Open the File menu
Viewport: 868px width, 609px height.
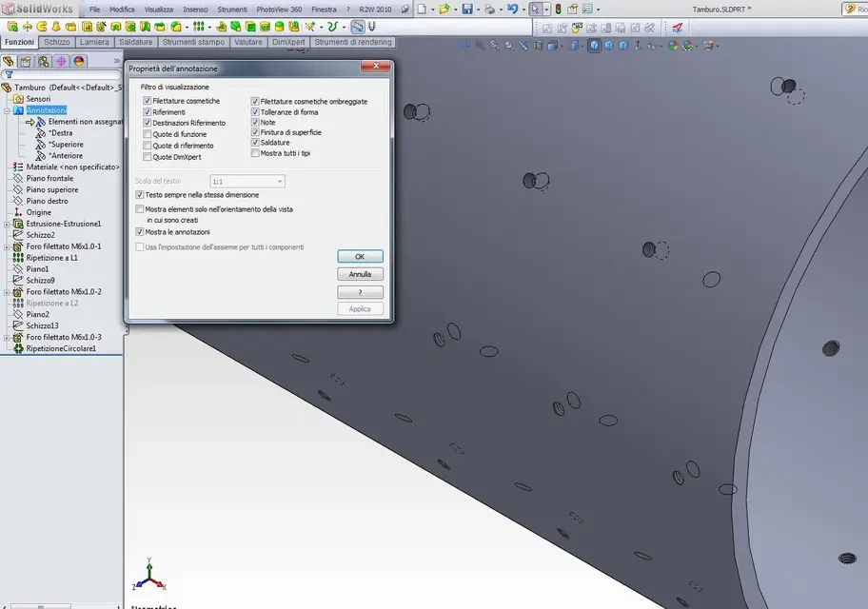[94, 10]
